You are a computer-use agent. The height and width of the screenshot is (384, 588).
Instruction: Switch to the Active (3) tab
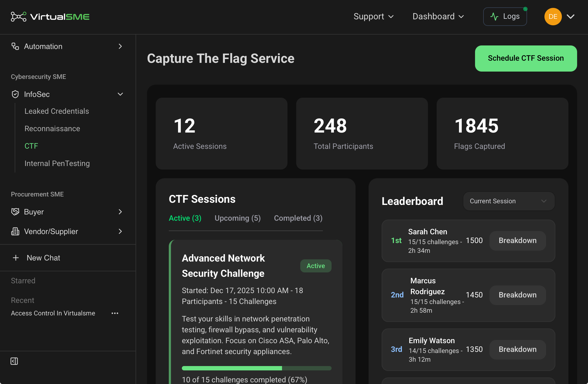tap(185, 218)
